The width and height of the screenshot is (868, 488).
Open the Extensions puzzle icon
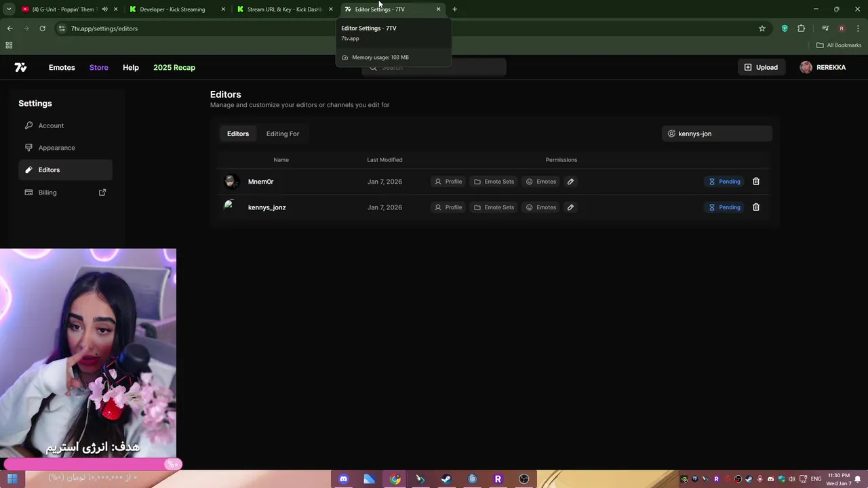[802, 28]
